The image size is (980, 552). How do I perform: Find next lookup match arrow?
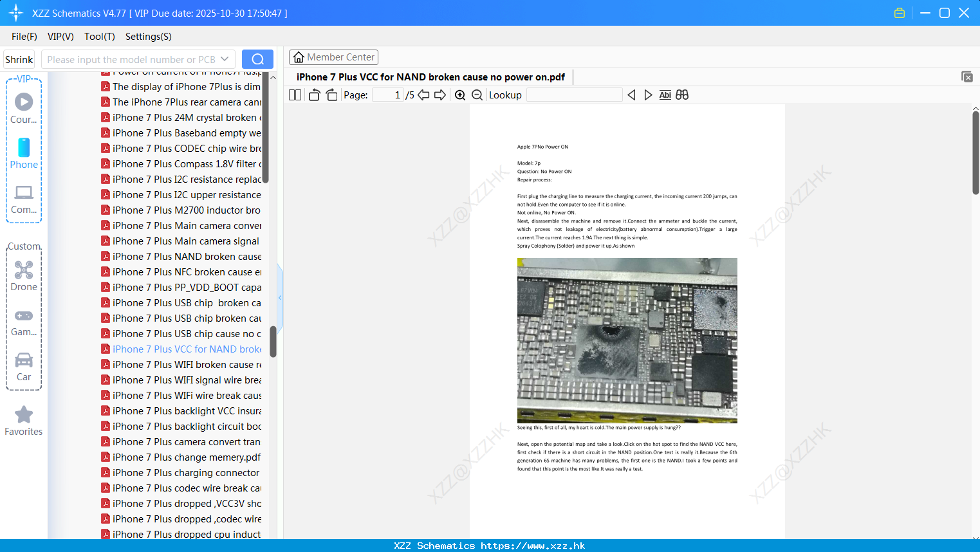pyautogui.click(x=648, y=95)
